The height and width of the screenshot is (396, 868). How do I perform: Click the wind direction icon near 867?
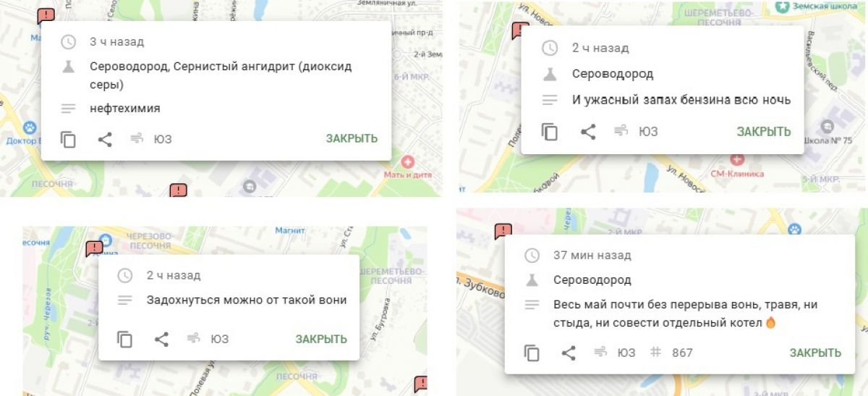[x=600, y=353]
